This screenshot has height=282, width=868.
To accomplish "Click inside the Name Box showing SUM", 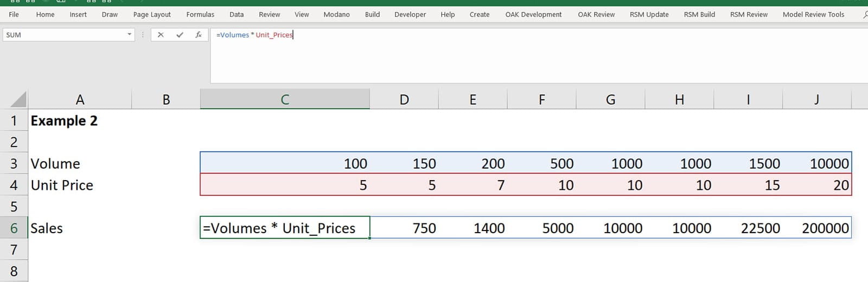I will pos(62,35).
